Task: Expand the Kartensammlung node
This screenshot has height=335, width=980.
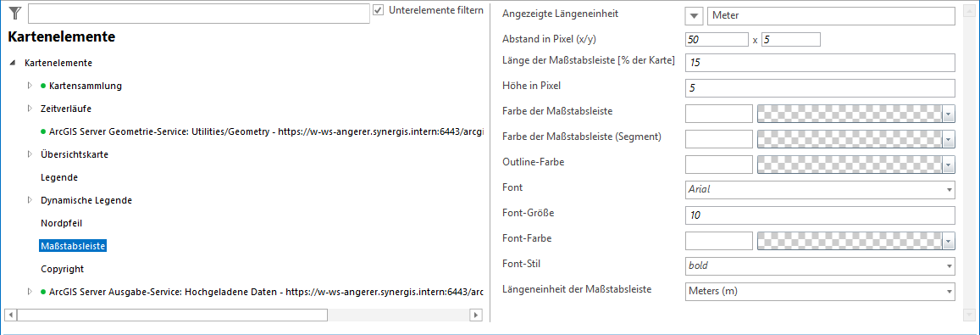Action: [x=30, y=86]
